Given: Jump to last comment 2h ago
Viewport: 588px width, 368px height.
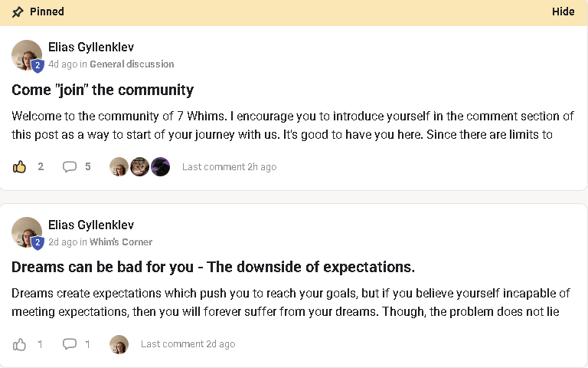Looking at the screenshot, I should tap(229, 167).
